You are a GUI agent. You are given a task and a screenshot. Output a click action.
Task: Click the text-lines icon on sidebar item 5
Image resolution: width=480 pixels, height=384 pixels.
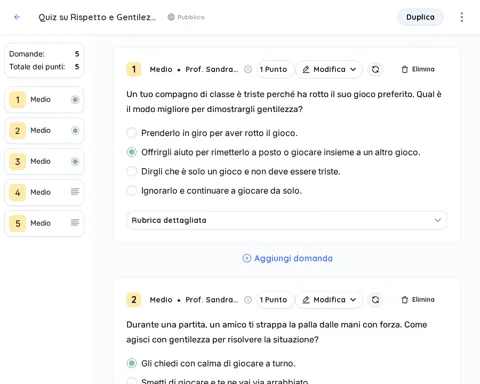click(x=75, y=223)
